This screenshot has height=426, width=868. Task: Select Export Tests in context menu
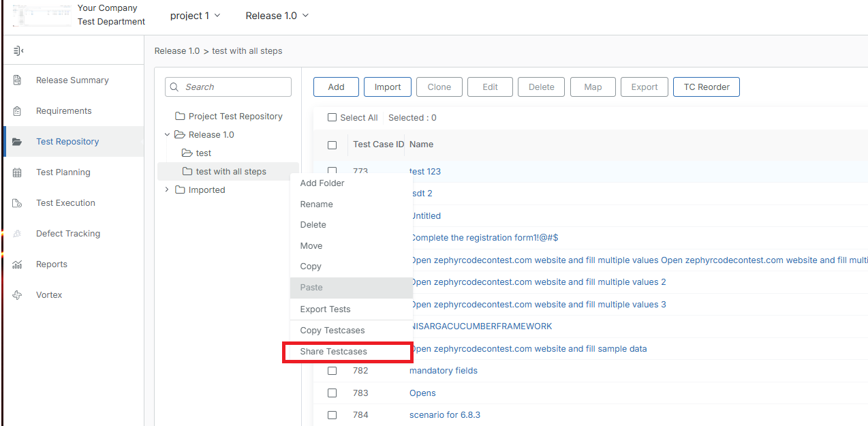point(326,309)
